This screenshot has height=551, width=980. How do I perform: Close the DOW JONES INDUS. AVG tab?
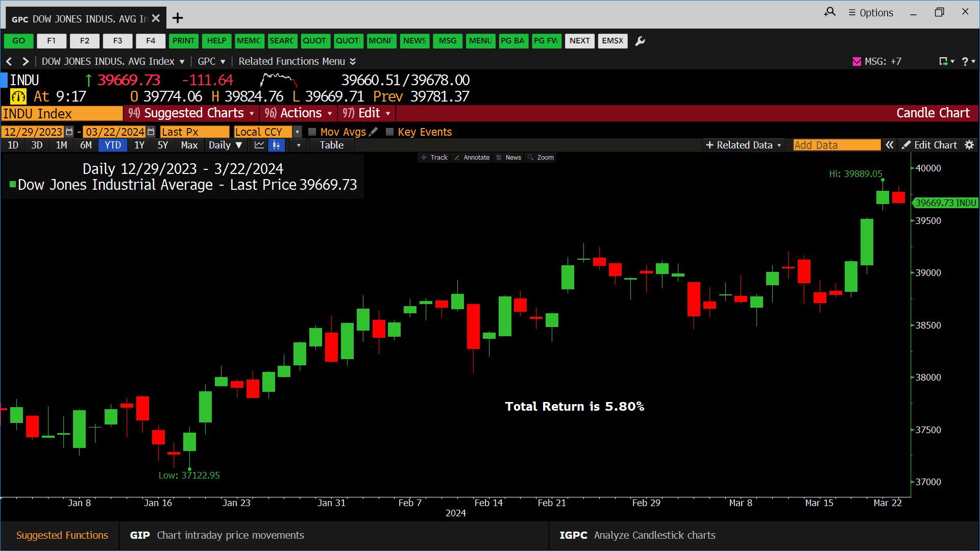pos(156,18)
